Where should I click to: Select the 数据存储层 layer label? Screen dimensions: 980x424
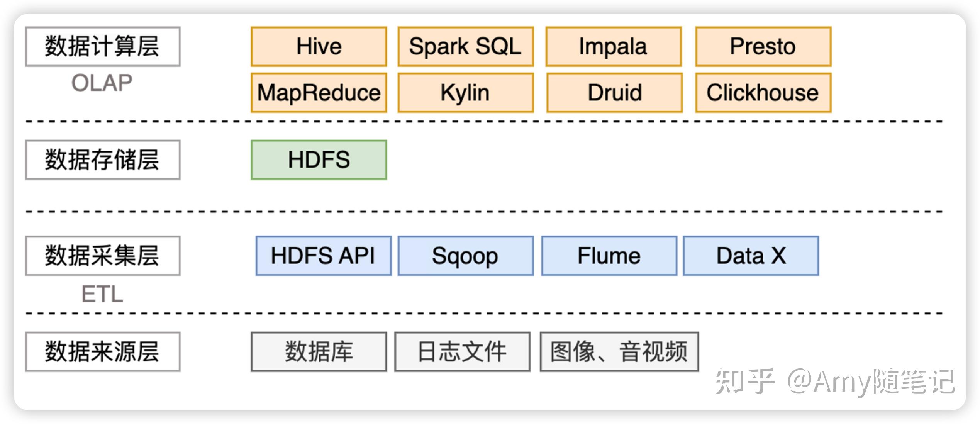coord(103,160)
